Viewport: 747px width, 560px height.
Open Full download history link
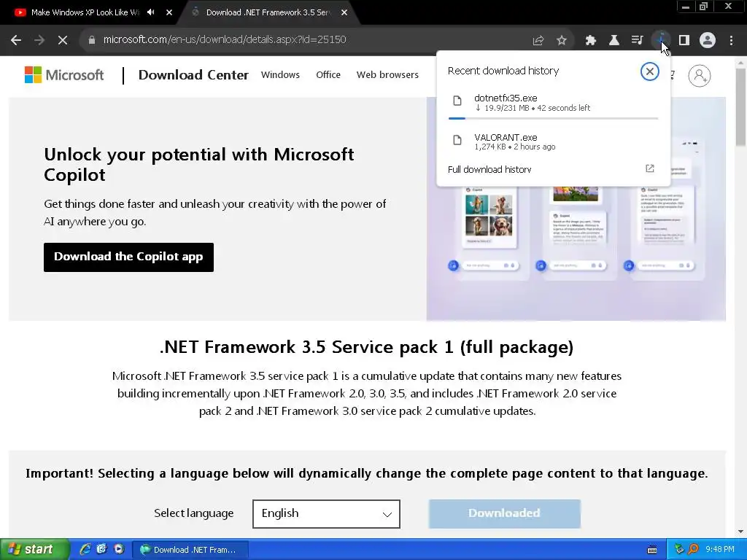click(x=489, y=169)
